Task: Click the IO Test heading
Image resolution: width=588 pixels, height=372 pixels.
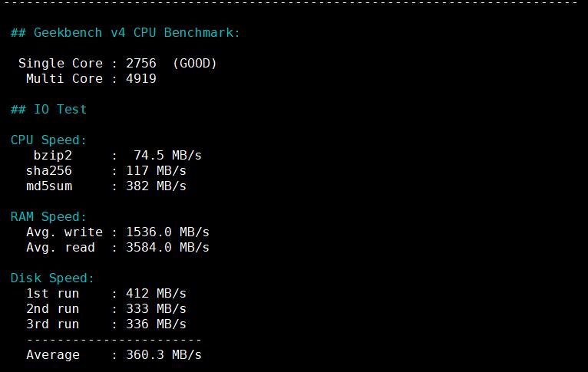Action: click(48, 110)
